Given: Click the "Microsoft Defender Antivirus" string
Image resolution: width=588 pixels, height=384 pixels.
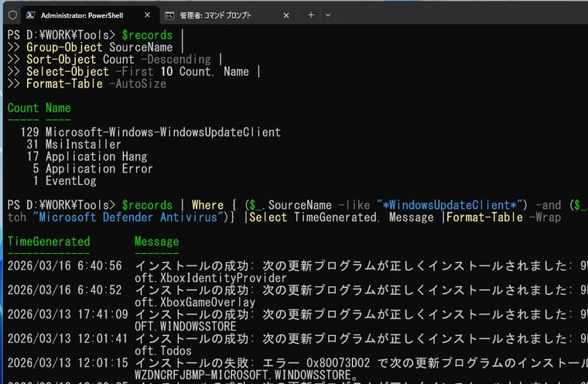Looking at the screenshot, I should pos(129,217).
